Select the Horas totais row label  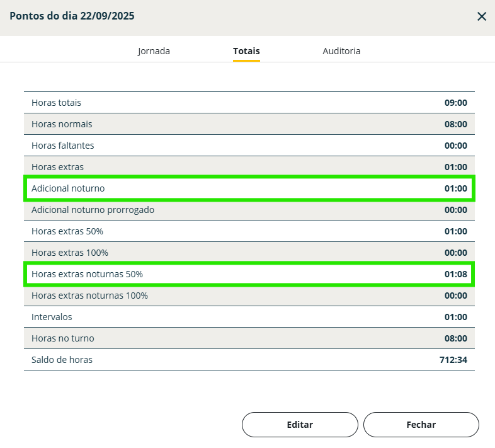[x=56, y=103]
